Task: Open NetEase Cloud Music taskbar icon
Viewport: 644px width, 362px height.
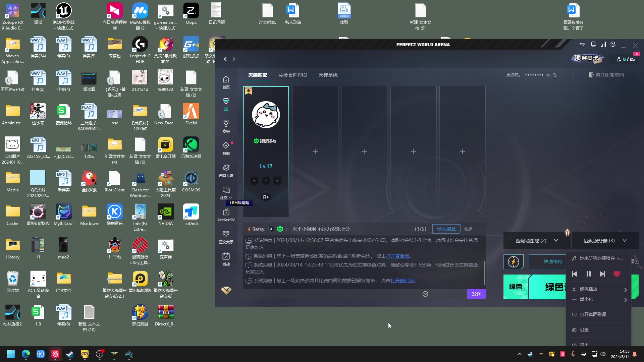Action: point(55,354)
